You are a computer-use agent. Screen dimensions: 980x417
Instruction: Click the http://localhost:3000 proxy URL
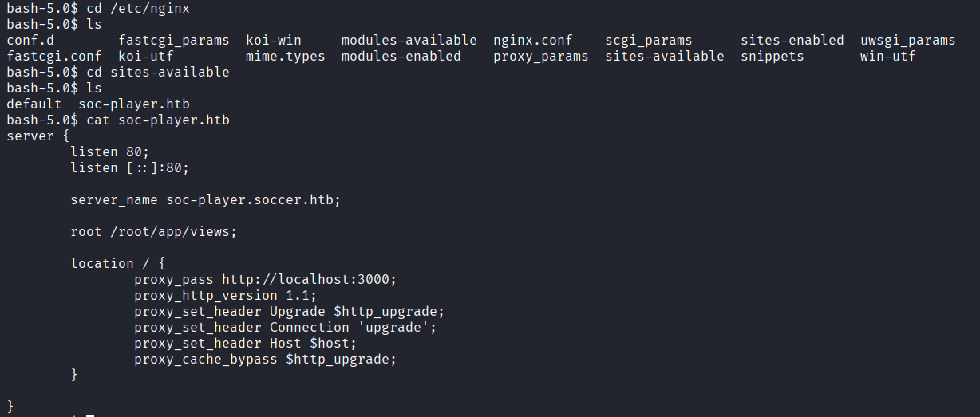tap(306, 279)
